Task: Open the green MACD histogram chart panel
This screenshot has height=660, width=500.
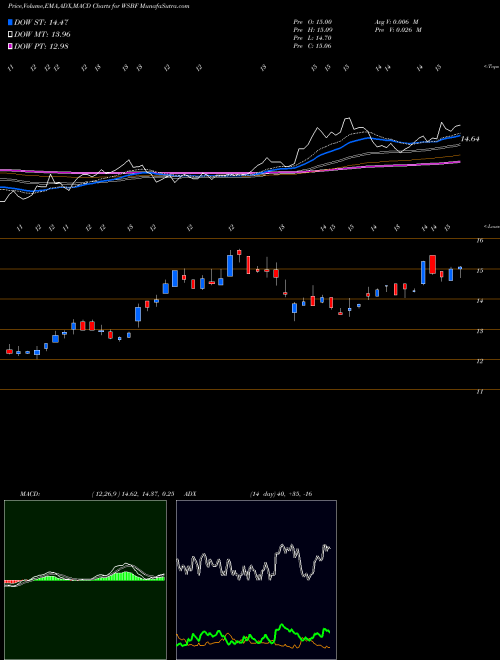Action: pyautogui.click(x=85, y=580)
